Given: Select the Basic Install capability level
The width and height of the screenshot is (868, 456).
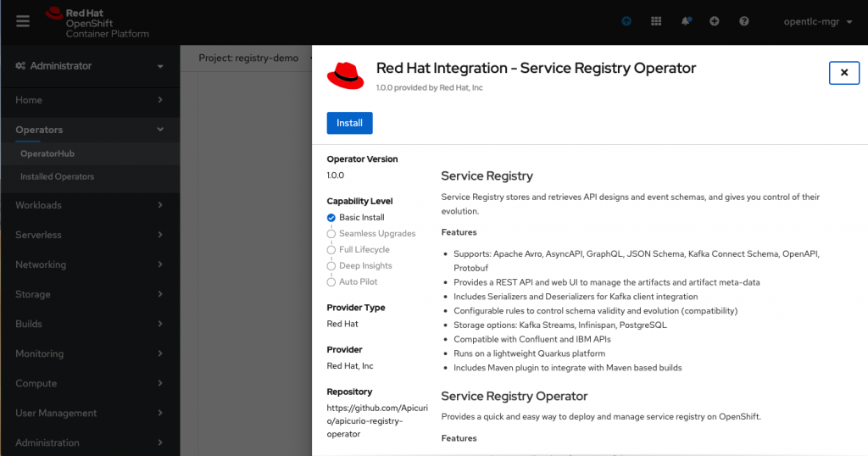Looking at the screenshot, I should 355,218.
